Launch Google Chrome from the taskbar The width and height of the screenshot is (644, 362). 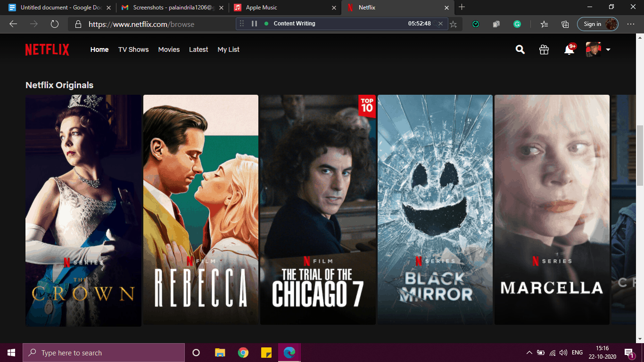pos(243,353)
